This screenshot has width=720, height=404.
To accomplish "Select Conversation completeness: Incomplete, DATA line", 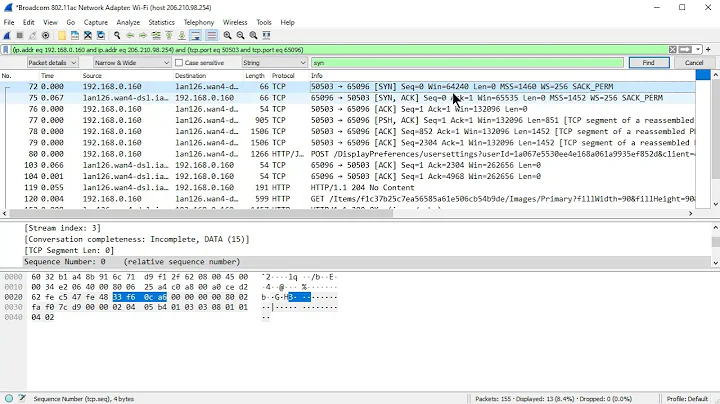I will pyautogui.click(x=136, y=239).
